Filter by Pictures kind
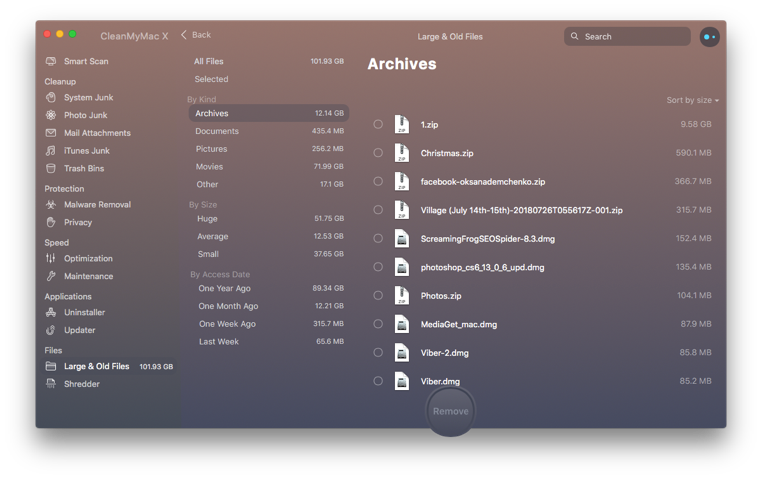 [269, 149]
